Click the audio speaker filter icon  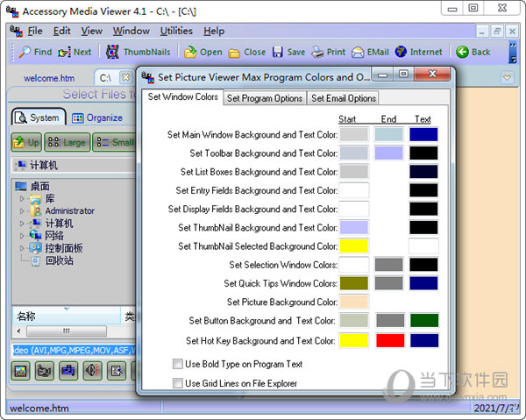coord(92,371)
